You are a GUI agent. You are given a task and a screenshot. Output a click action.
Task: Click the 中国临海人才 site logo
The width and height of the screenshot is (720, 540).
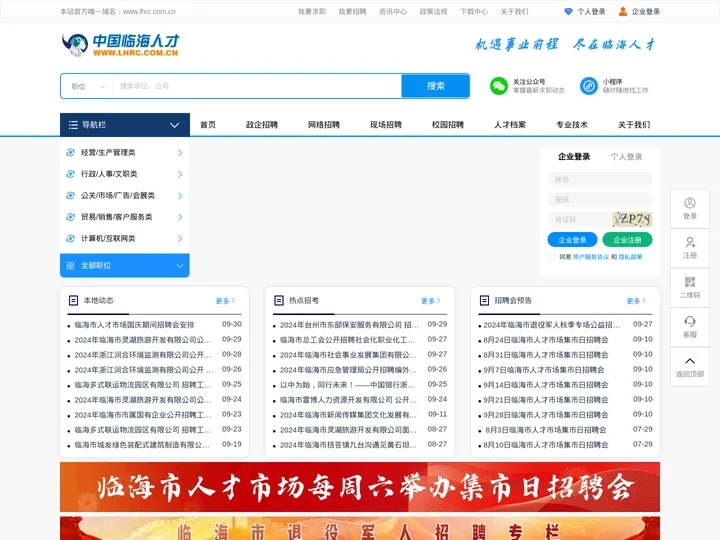click(x=120, y=45)
